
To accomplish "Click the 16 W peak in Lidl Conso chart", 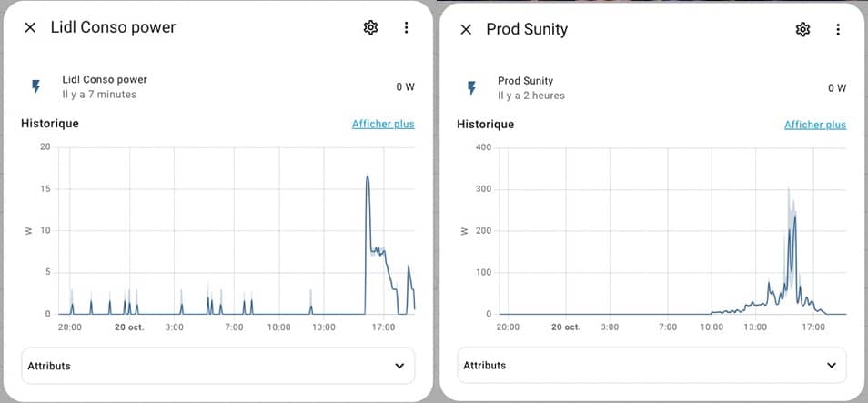I will (x=367, y=177).
